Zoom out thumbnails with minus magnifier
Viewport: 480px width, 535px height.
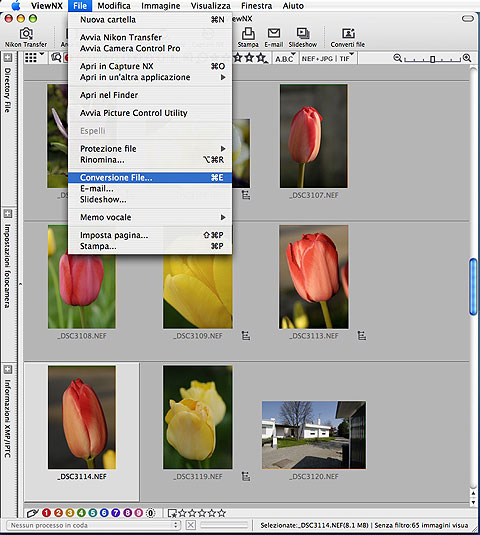click(397, 58)
